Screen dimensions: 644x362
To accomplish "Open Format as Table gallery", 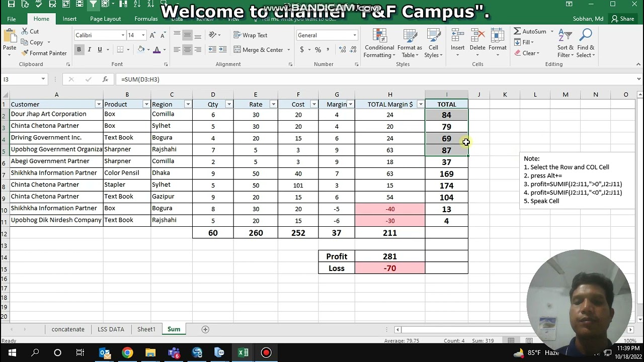I will [x=410, y=43].
